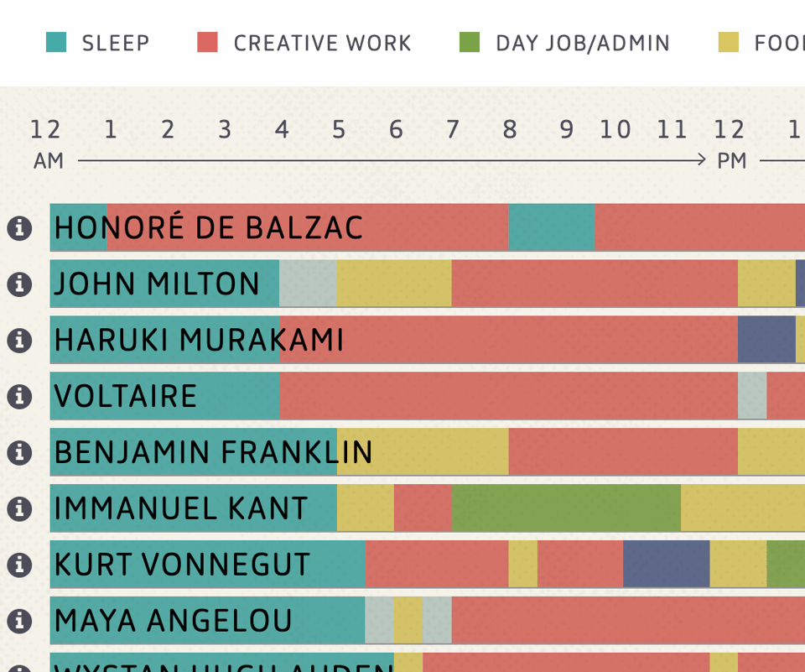Screen dimensions: 805x672
Task: Click info icon beside Honoré de Balzac
Action: 19,228
